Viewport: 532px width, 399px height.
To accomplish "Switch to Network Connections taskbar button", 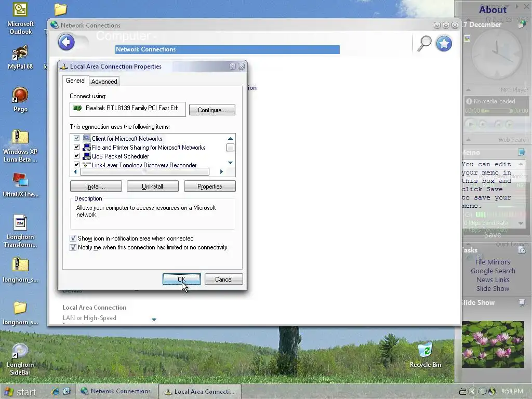I will pyautogui.click(x=116, y=391).
